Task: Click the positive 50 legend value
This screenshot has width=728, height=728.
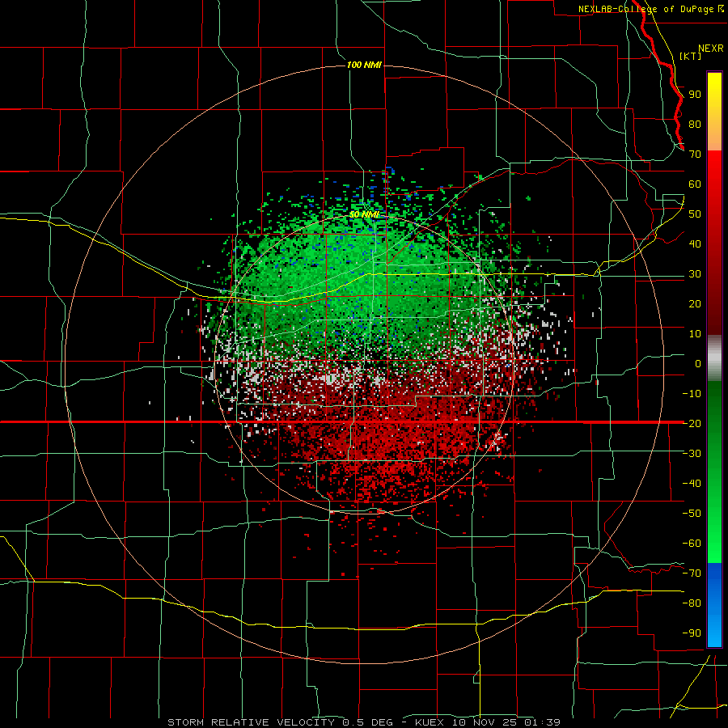Action: click(695, 214)
